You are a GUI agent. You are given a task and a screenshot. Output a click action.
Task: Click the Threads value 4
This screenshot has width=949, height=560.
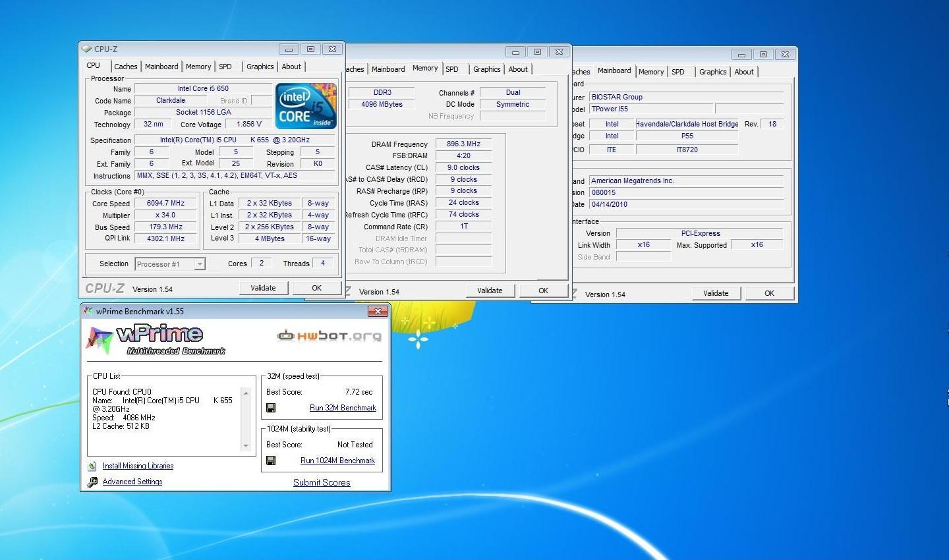323,263
